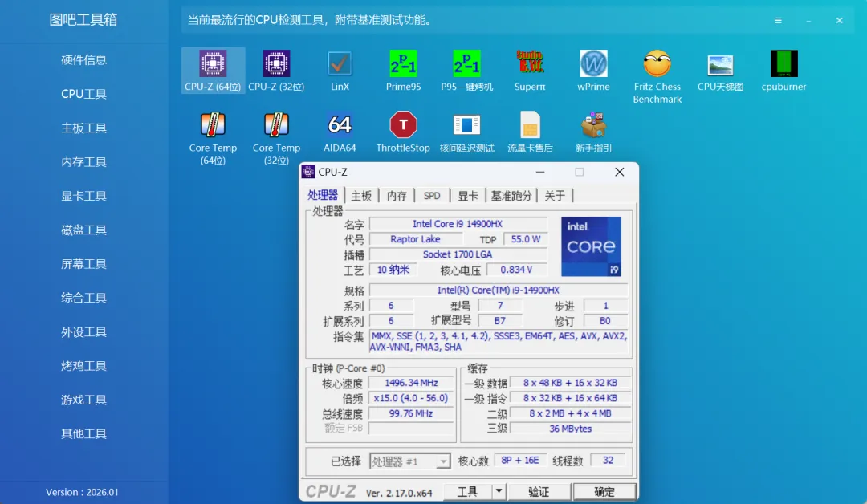Select 外设工具 in the sidebar

pyautogui.click(x=83, y=331)
